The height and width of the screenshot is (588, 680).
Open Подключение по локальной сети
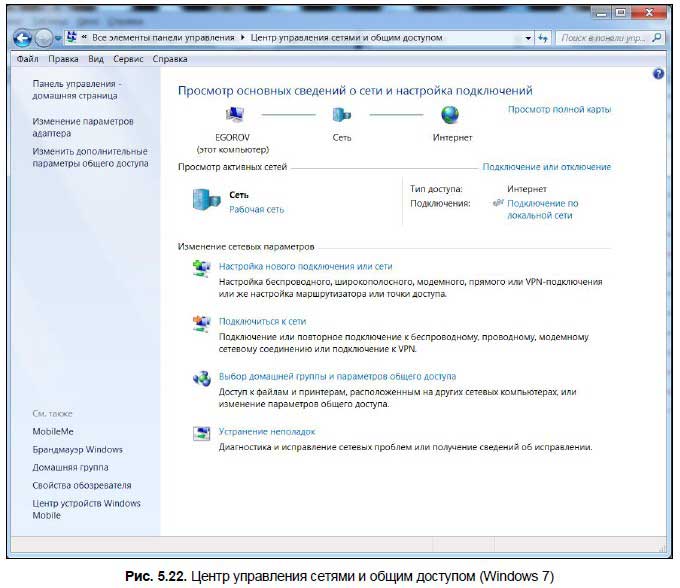543,209
